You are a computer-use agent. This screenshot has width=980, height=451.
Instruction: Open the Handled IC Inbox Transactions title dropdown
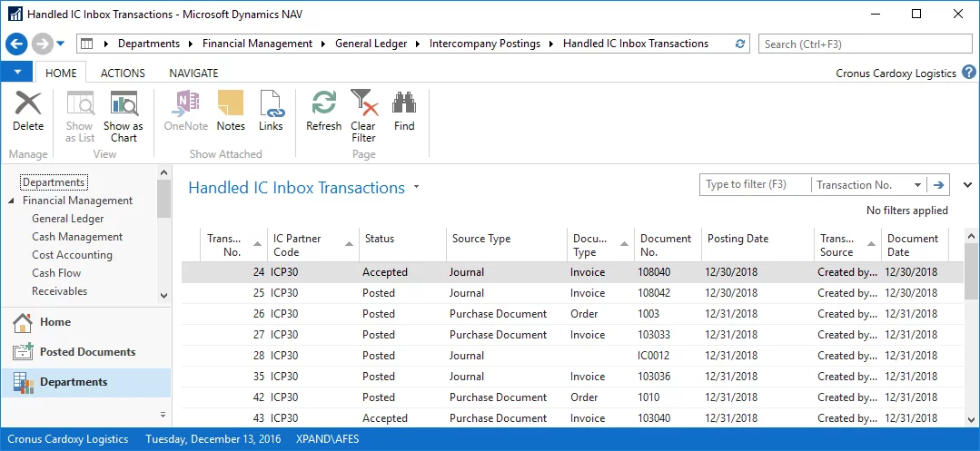pyautogui.click(x=416, y=188)
